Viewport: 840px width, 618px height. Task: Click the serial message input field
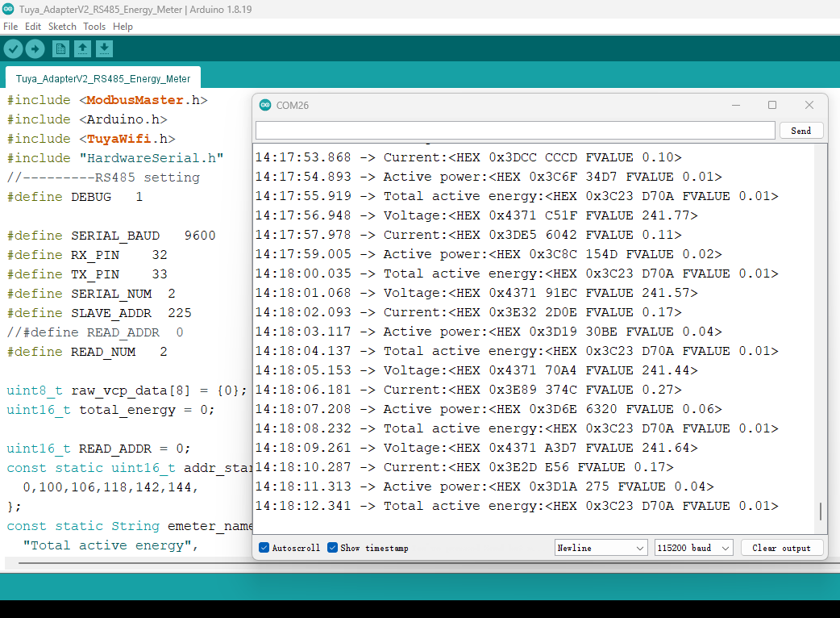tap(514, 131)
